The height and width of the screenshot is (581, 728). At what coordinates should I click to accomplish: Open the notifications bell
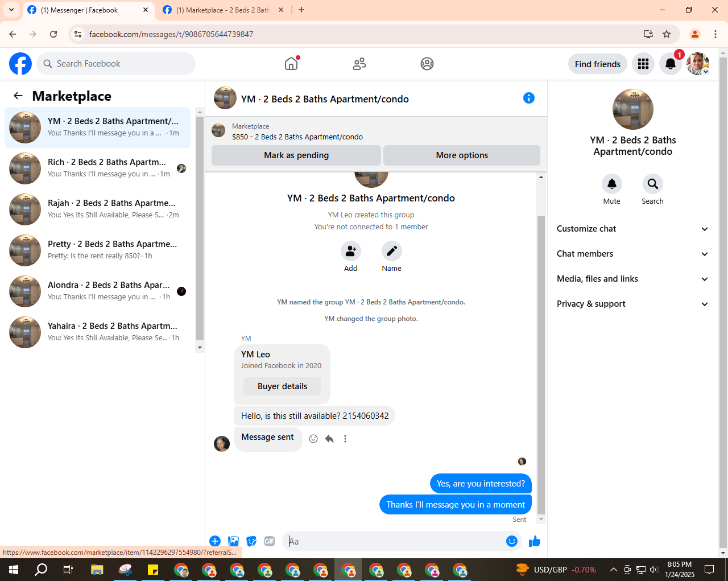[671, 64]
